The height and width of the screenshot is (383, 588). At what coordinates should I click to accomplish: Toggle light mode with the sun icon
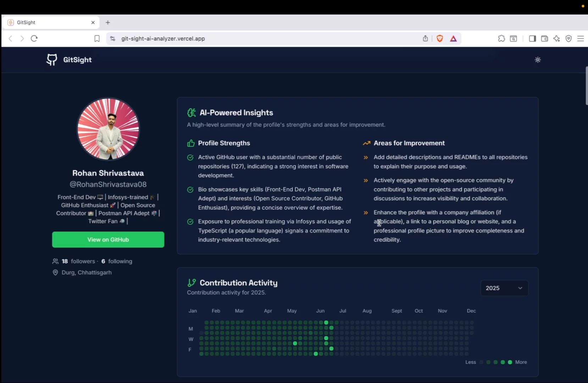tap(538, 60)
